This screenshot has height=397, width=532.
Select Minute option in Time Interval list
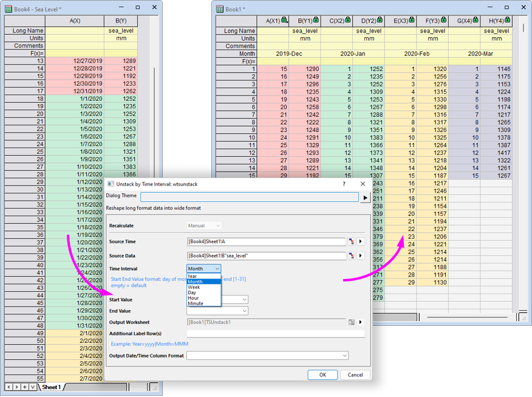(x=196, y=303)
